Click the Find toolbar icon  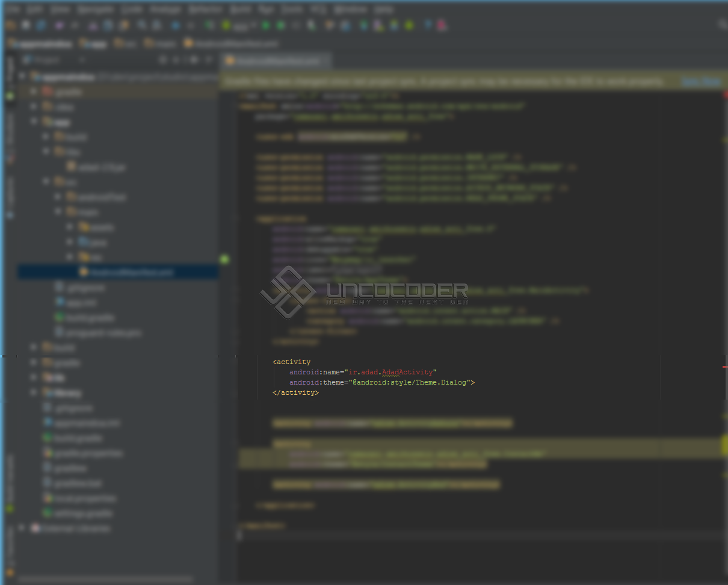coord(142,25)
